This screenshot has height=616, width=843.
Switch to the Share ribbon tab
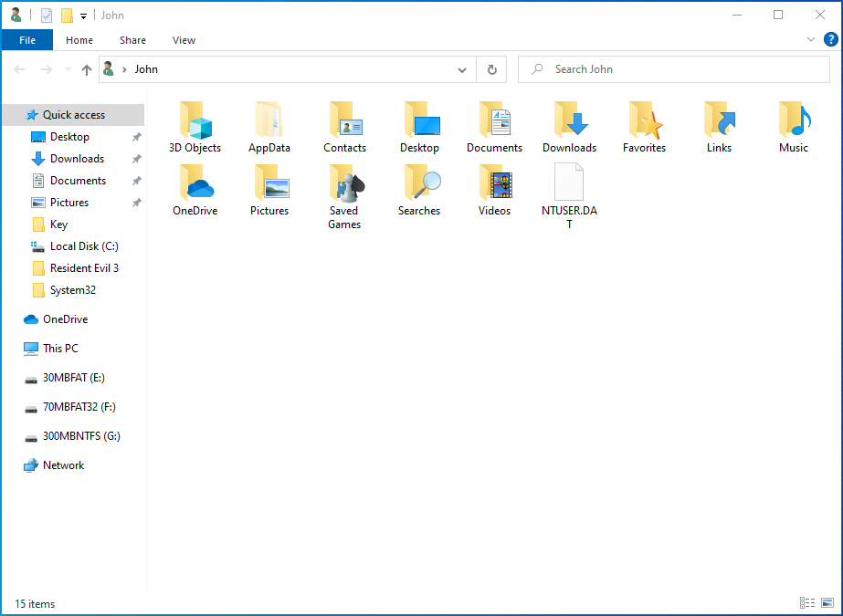132,40
